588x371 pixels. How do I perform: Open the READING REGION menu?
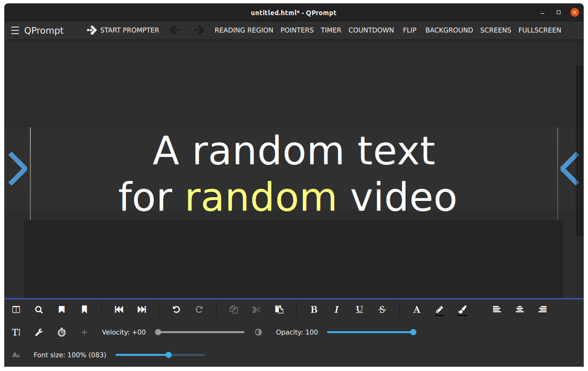244,30
